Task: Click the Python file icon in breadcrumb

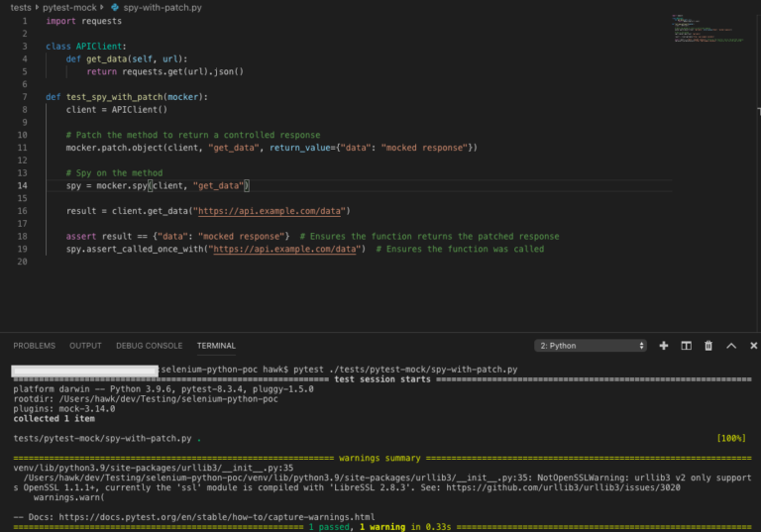Action: tap(115, 8)
